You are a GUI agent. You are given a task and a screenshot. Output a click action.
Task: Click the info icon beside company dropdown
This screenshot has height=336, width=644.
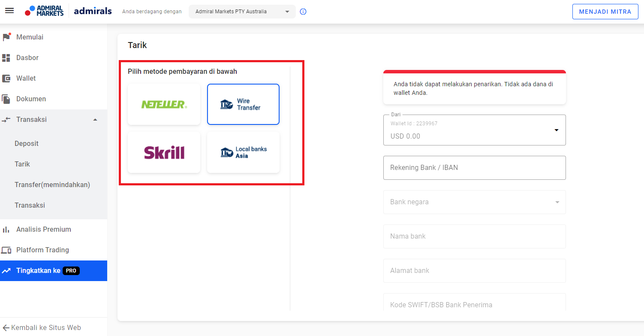pos(303,12)
